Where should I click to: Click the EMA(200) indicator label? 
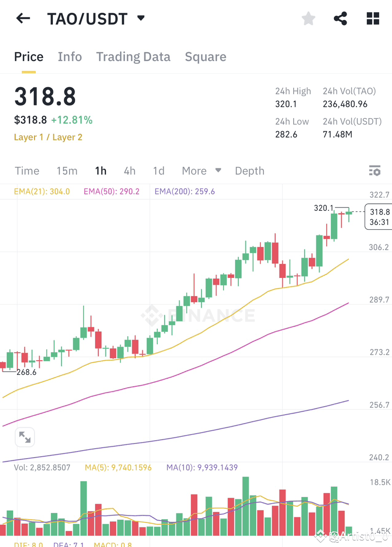[x=184, y=191]
